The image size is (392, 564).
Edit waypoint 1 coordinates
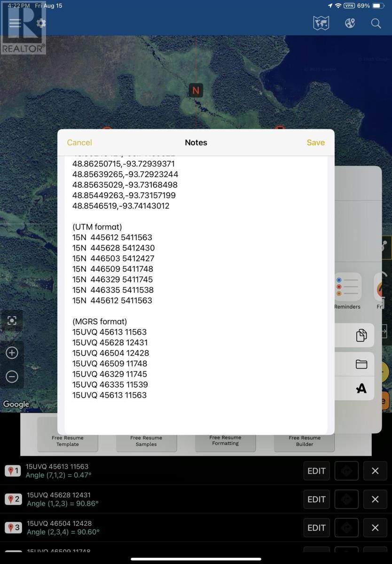tap(316, 471)
